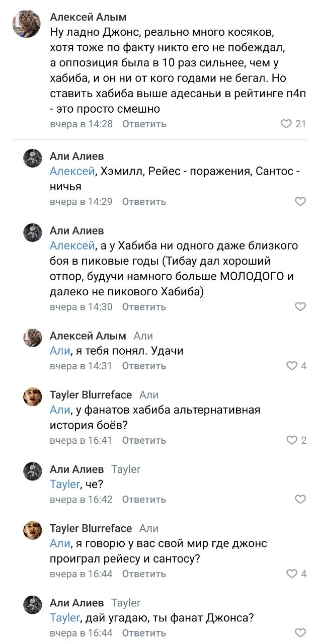319x644 pixels.
Task: Like Tayler's comment about Рейес and Сантос
Action: point(292,574)
